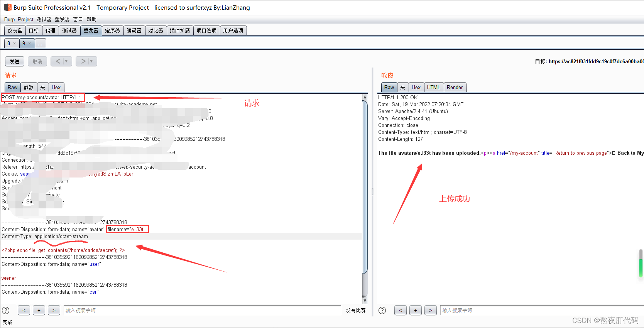Click request search plus options button
The height and width of the screenshot is (328, 644).
tap(39, 310)
